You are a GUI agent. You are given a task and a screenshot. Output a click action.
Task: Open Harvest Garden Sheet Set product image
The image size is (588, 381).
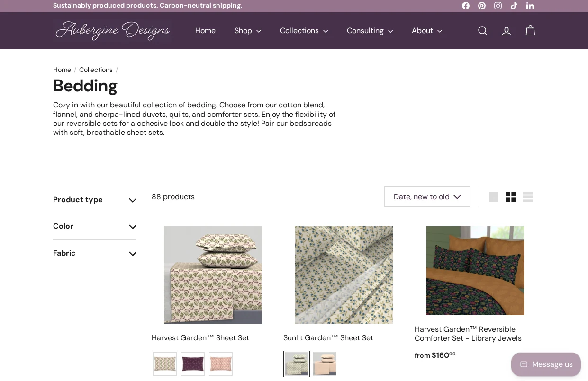click(x=213, y=275)
